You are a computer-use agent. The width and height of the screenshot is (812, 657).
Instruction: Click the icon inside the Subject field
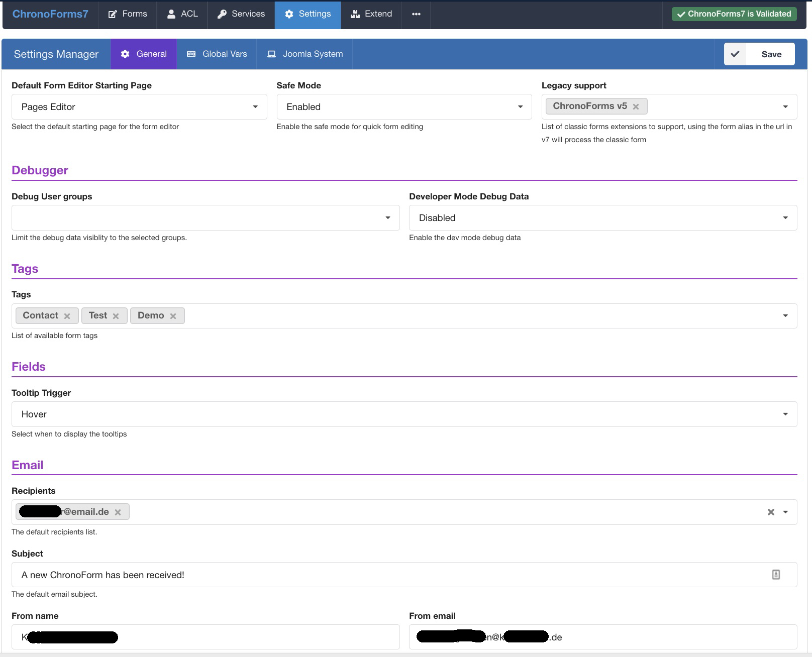776,575
